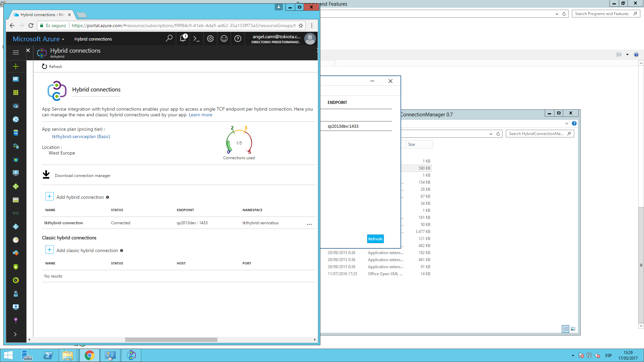Create a new resource with the plus icon

[x=15, y=66]
